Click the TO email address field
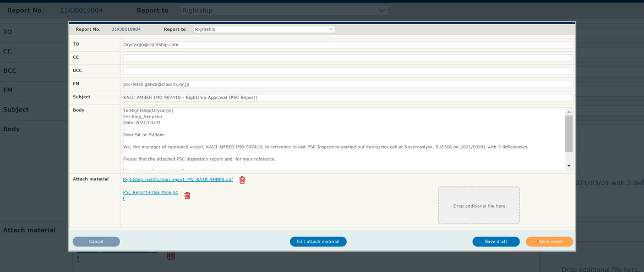 click(348, 45)
